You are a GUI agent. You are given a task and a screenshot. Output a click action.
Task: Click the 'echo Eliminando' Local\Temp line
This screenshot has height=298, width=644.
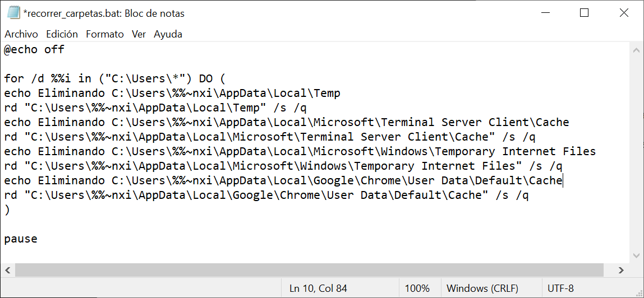pyautogui.click(x=172, y=93)
